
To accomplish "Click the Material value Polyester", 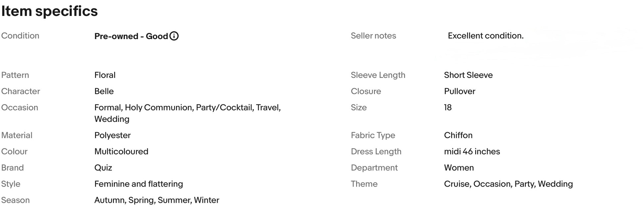I will (113, 136).
